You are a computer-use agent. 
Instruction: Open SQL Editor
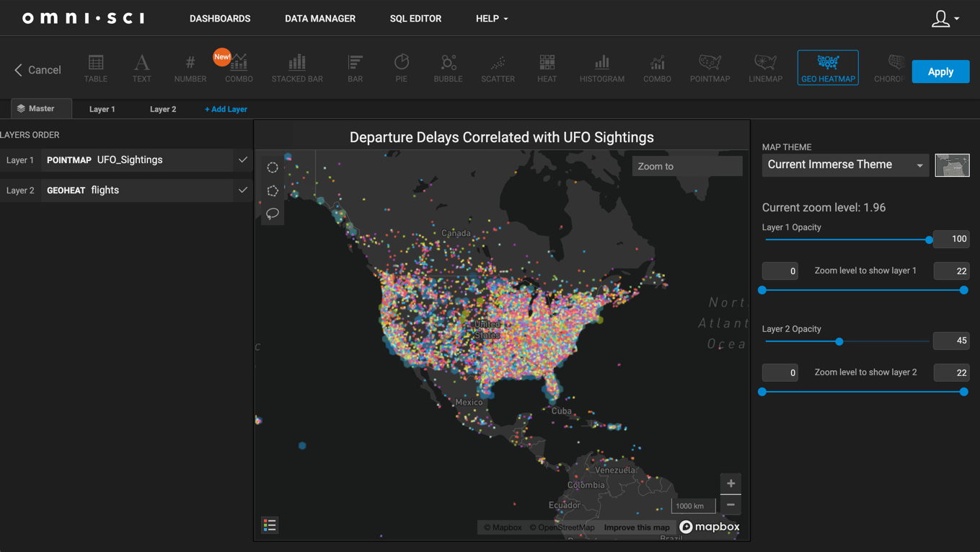click(415, 19)
